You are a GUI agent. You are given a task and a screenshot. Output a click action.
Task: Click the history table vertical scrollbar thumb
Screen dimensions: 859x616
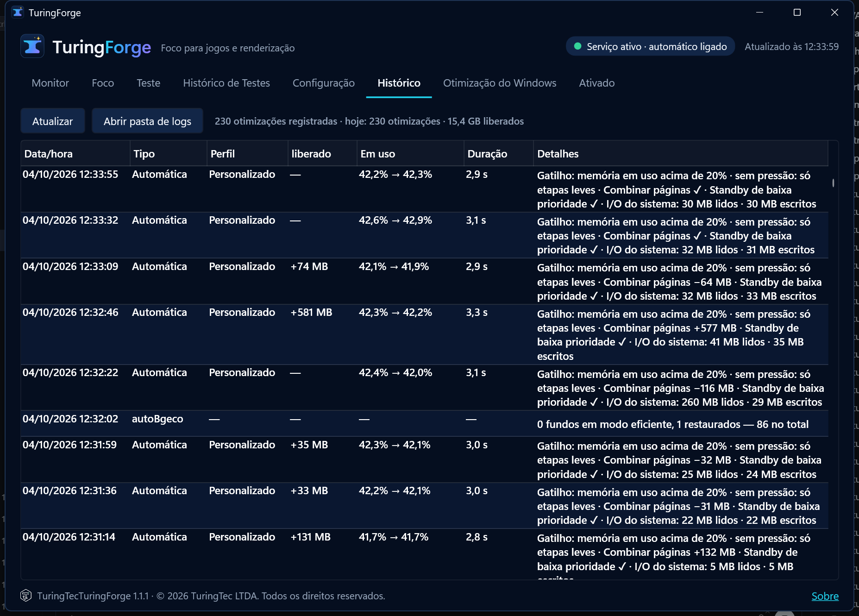click(x=833, y=183)
